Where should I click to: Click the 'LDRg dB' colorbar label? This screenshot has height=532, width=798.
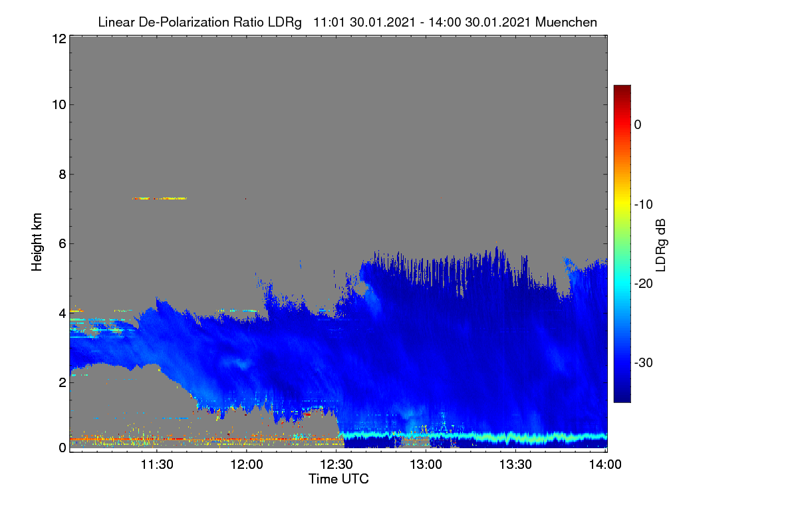660,244
